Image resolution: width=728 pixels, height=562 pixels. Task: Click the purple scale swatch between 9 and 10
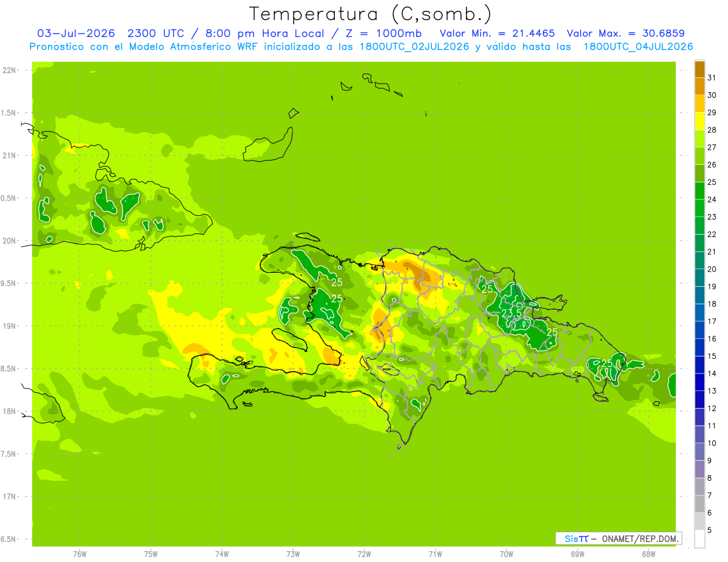(x=699, y=452)
